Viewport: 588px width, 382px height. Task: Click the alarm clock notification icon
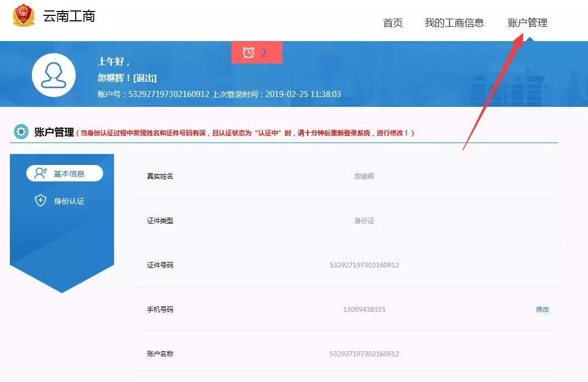[248, 53]
